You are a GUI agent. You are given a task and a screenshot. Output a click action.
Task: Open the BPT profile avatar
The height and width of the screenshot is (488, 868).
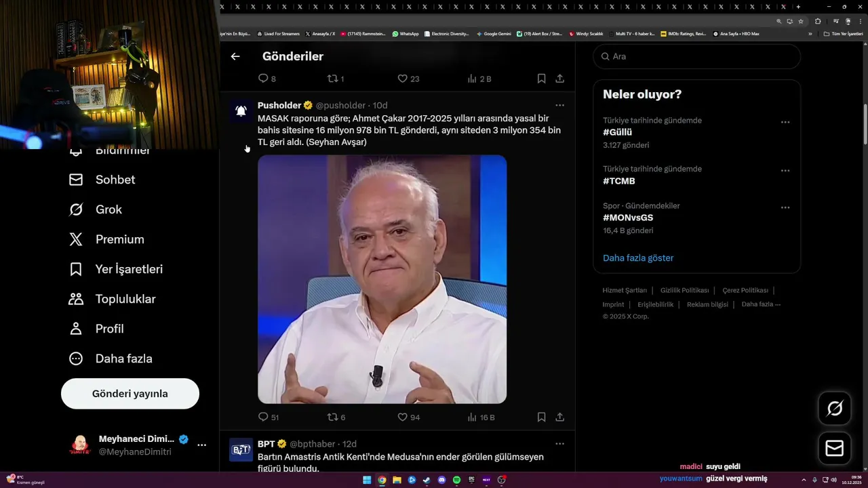tap(241, 449)
